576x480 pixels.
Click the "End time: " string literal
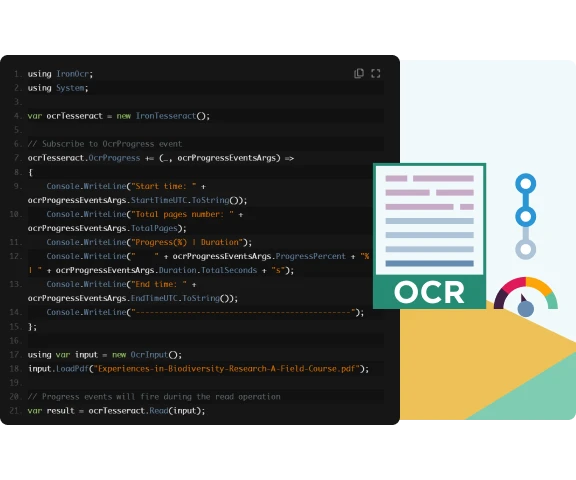159,284
